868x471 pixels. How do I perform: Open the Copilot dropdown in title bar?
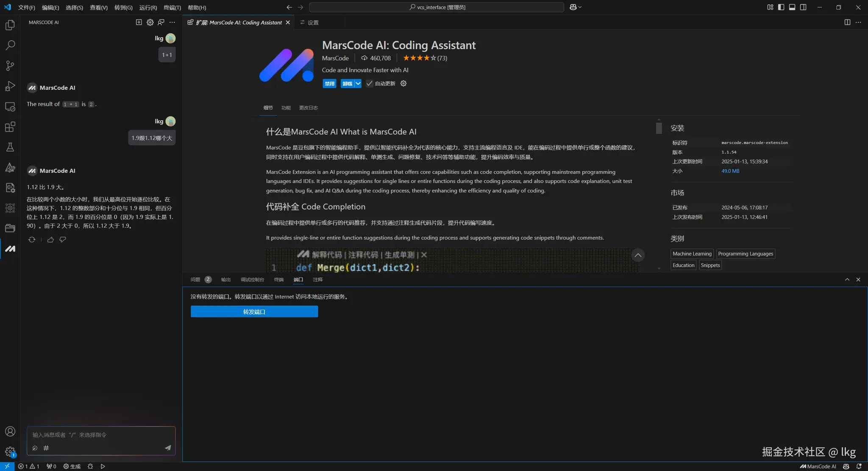[576, 7]
